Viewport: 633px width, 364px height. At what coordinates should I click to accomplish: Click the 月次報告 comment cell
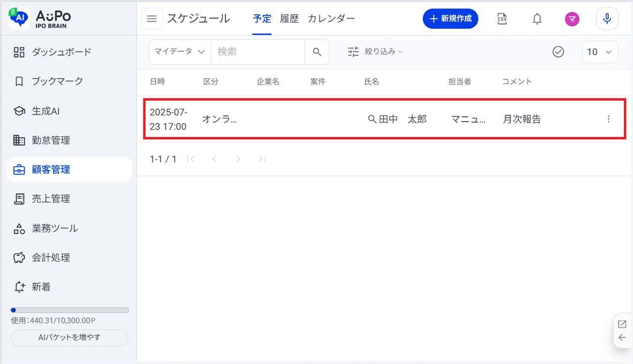click(x=522, y=119)
